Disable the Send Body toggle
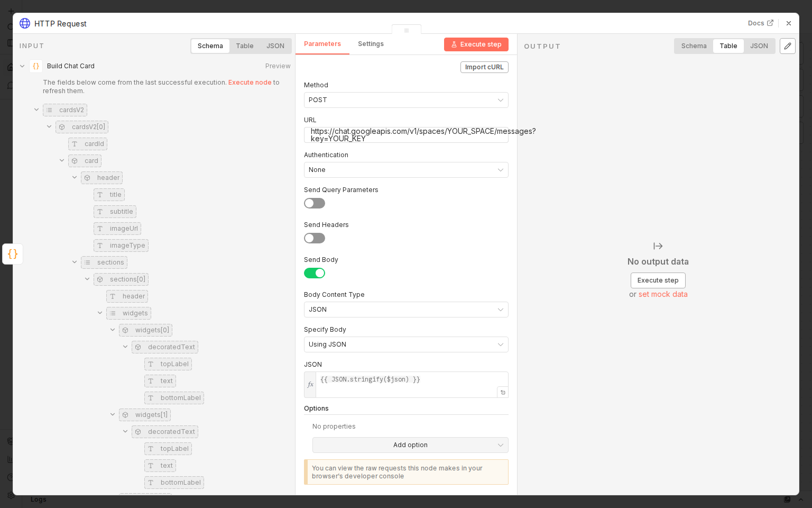This screenshot has width=812, height=508. (315, 273)
